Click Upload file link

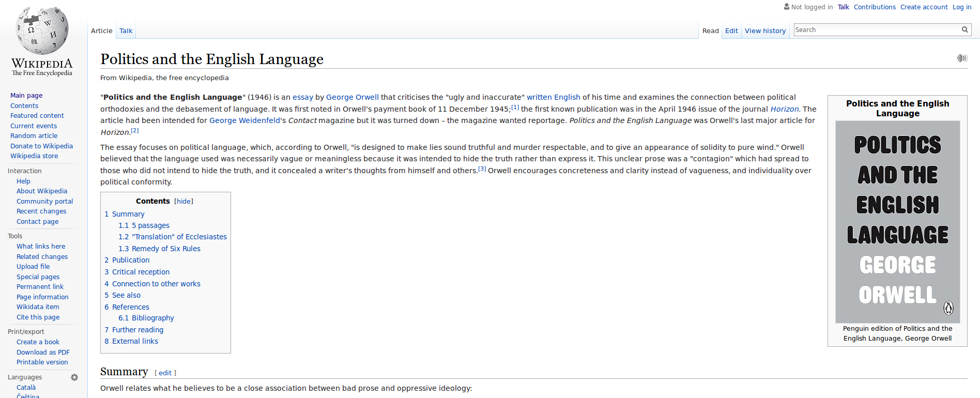coord(33,267)
